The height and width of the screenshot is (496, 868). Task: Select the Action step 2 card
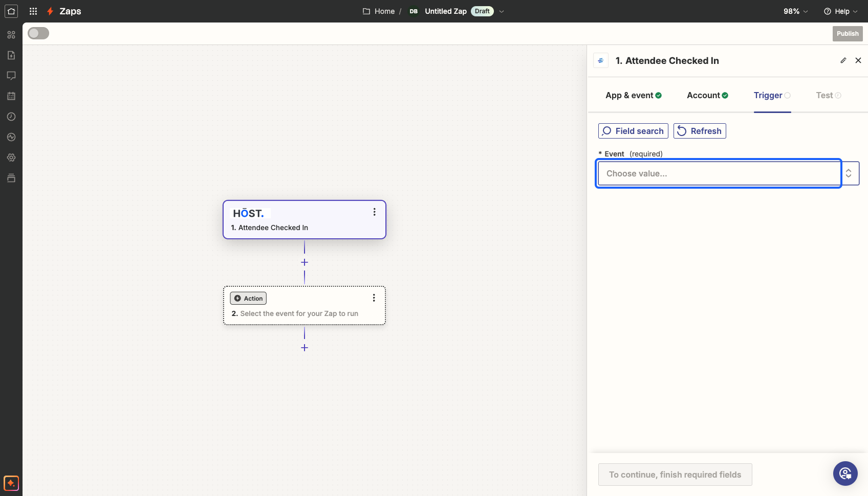pyautogui.click(x=305, y=305)
